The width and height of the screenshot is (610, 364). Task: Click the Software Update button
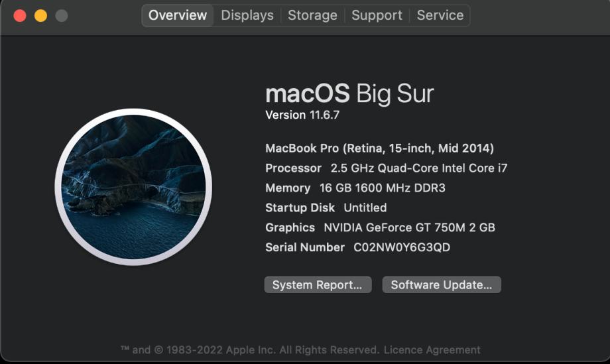441,285
